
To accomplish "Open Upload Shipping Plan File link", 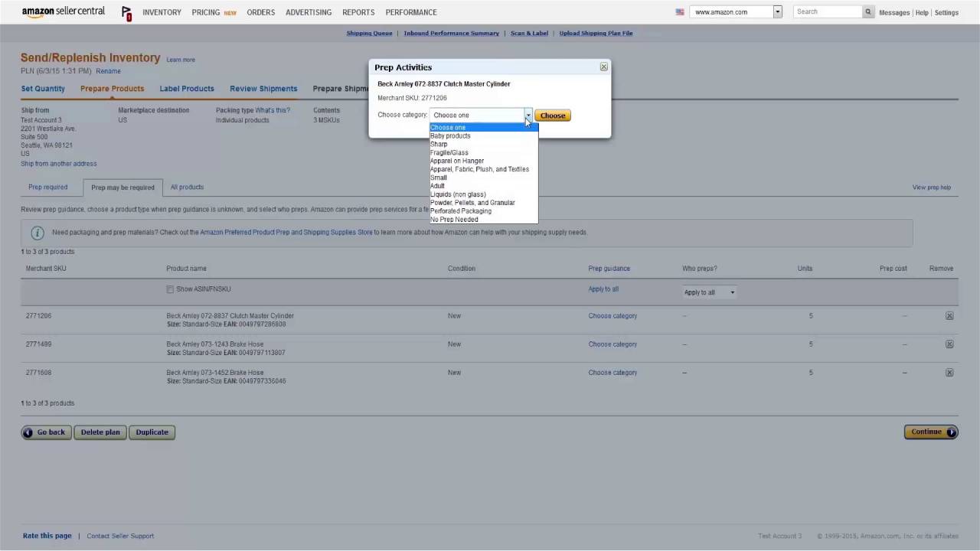I will (596, 34).
